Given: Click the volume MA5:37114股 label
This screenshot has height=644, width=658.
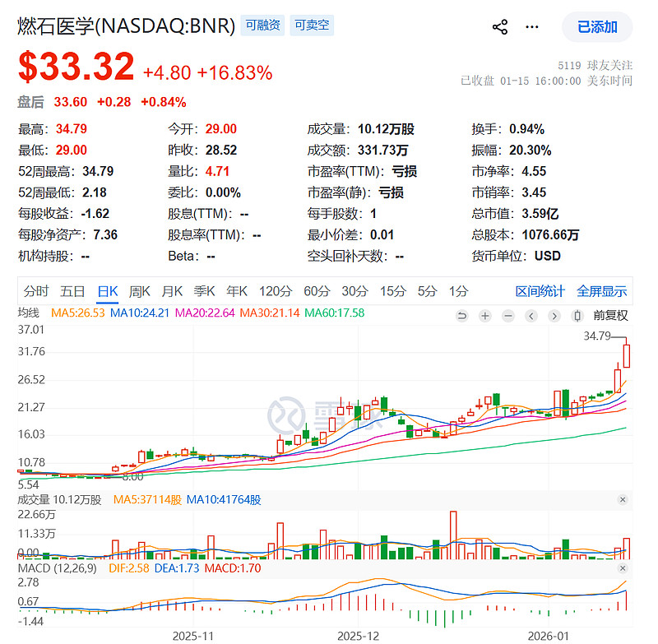Looking at the screenshot, I should [147, 499].
